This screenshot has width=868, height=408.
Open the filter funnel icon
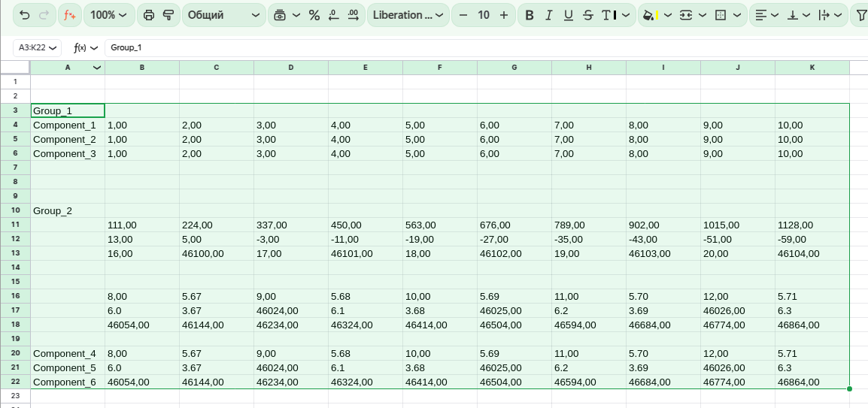(x=861, y=15)
